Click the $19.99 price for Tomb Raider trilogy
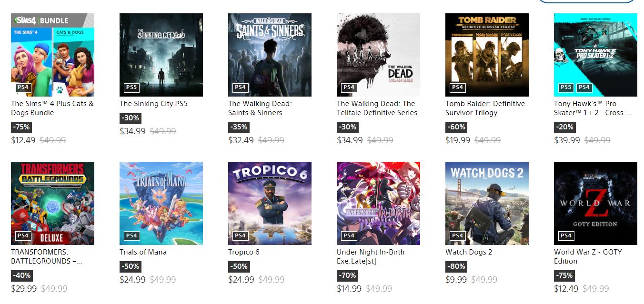This screenshot has width=644, height=304. pyautogui.click(x=458, y=140)
